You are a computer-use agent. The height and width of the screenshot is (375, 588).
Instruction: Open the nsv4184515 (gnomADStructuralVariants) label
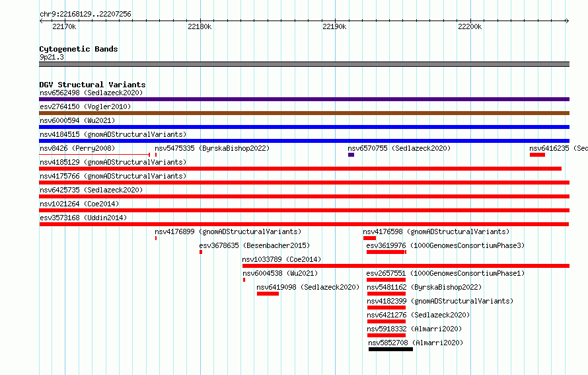point(113,134)
